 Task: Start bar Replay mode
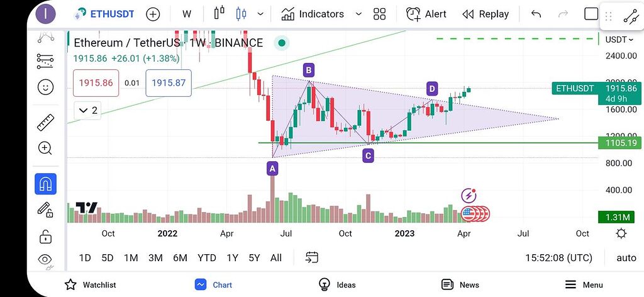[486, 14]
